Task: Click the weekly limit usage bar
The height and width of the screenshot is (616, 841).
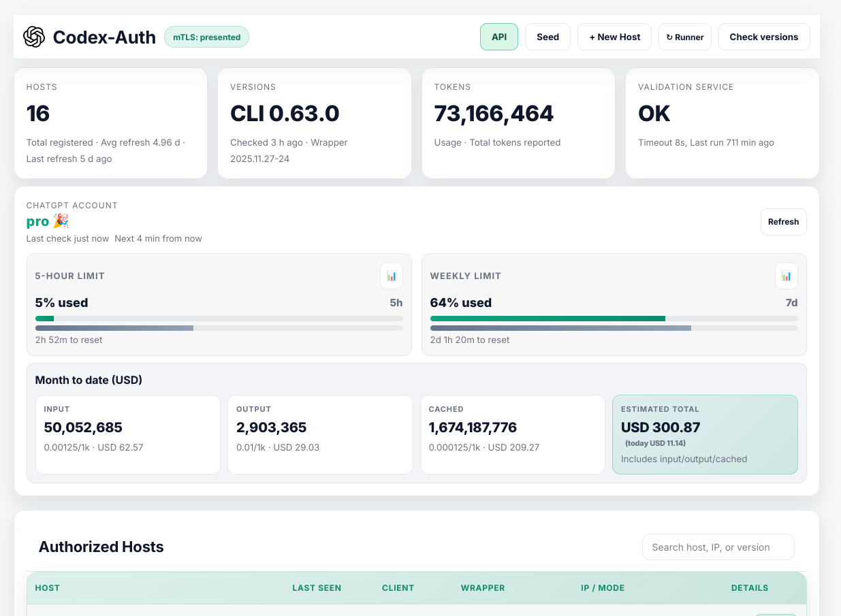Action: tap(614, 319)
